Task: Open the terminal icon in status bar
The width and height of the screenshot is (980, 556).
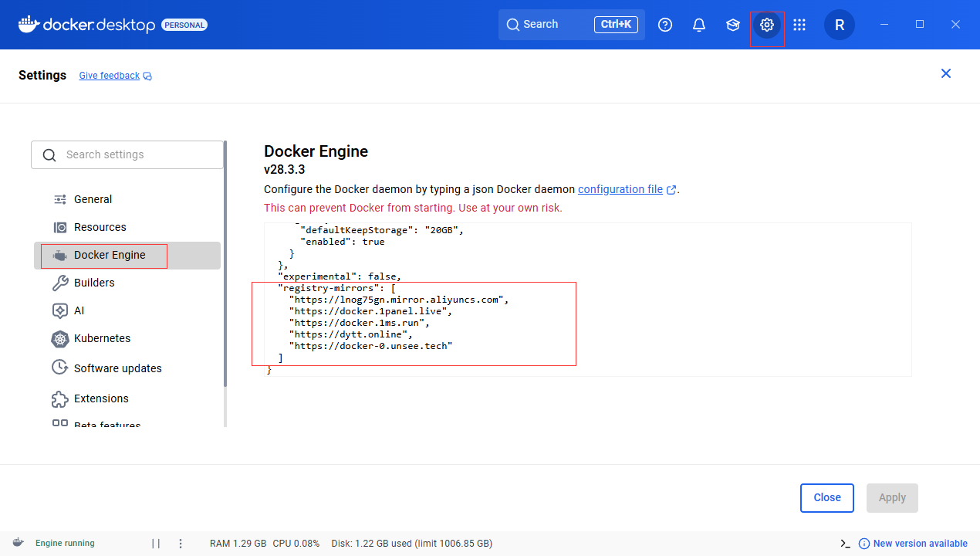Action: [846, 544]
